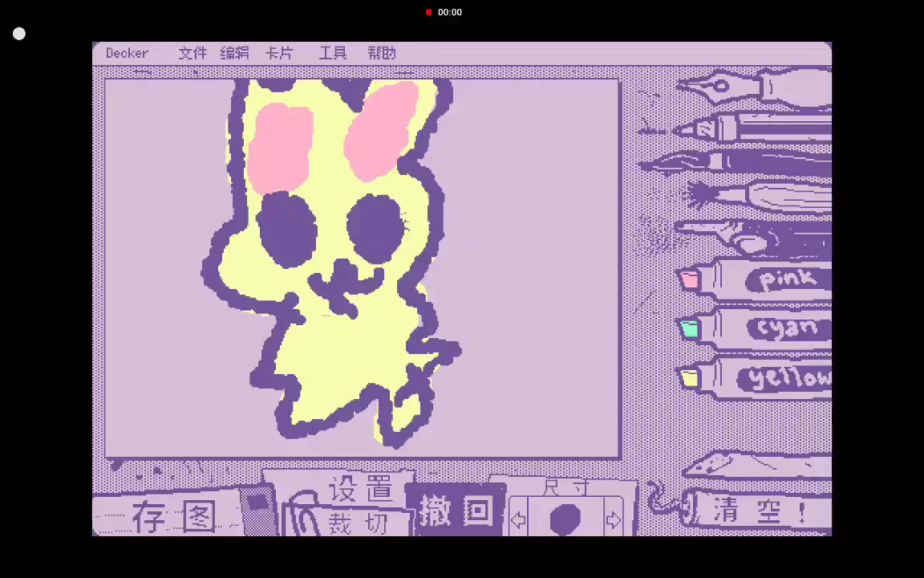Viewport: 924px width, 578px height.
Task: Open the 编辑 menu
Action: pos(234,53)
